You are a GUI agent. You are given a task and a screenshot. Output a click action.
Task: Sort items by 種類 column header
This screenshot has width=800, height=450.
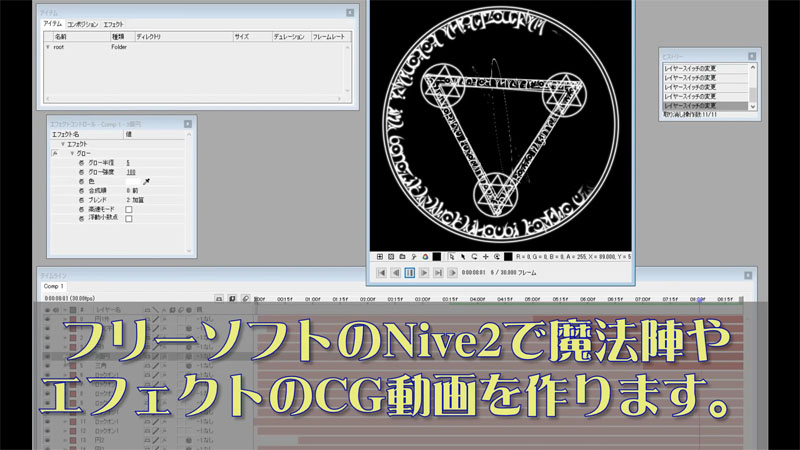pyautogui.click(x=122, y=37)
